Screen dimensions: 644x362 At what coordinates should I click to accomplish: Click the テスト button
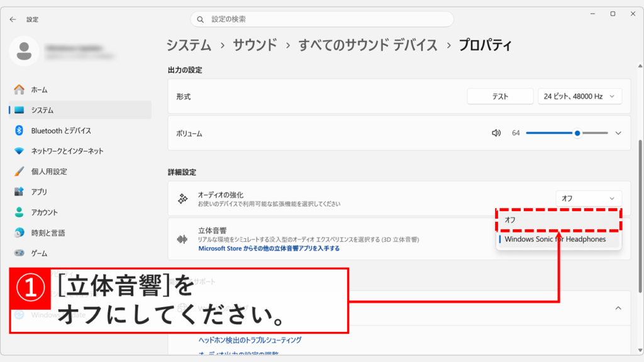[x=500, y=96]
